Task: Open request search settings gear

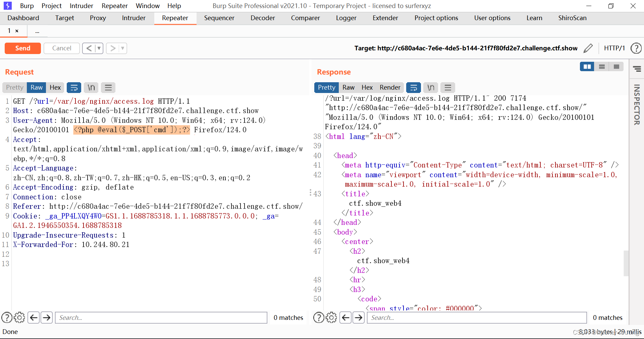Action: pos(19,318)
